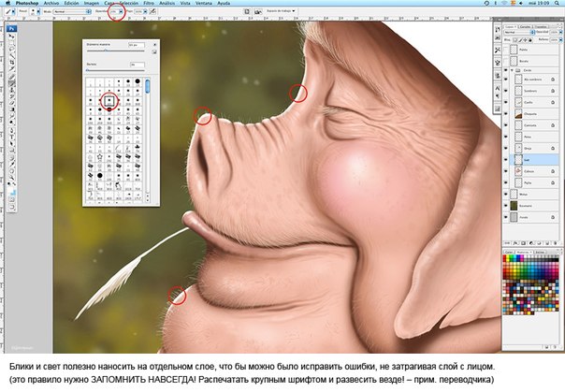Toggle the quick mask mode icon
The height and width of the screenshot is (392, 565).
(12, 199)
